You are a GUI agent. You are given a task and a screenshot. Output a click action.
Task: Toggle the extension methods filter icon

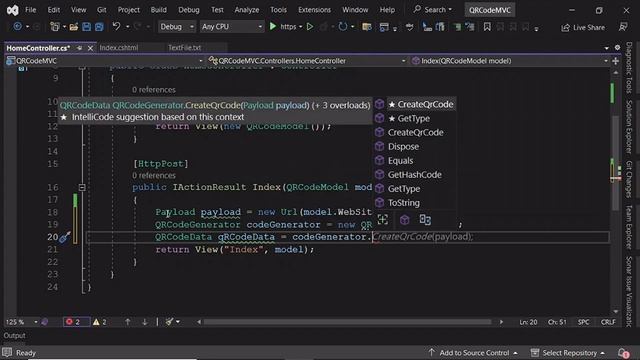pyautogui.click(x=425, y=220)
